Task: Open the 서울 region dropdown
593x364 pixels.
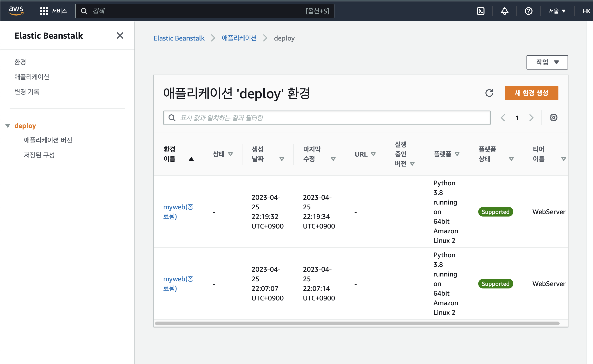Action: click(x=557, y=11)
